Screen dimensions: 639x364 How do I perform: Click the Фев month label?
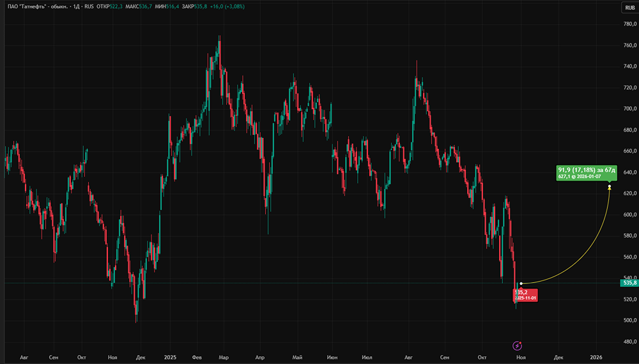[197, 357]
